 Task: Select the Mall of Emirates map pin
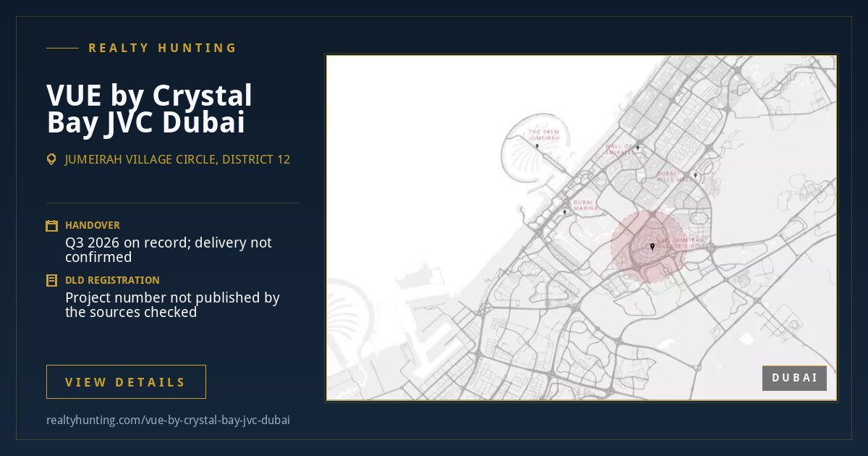(x=637, y=148)
